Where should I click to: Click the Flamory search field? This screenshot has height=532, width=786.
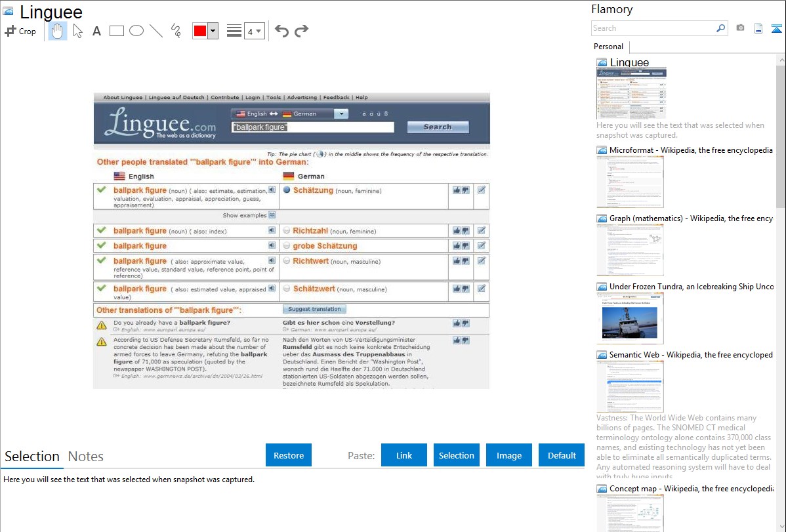click(653, 28)
